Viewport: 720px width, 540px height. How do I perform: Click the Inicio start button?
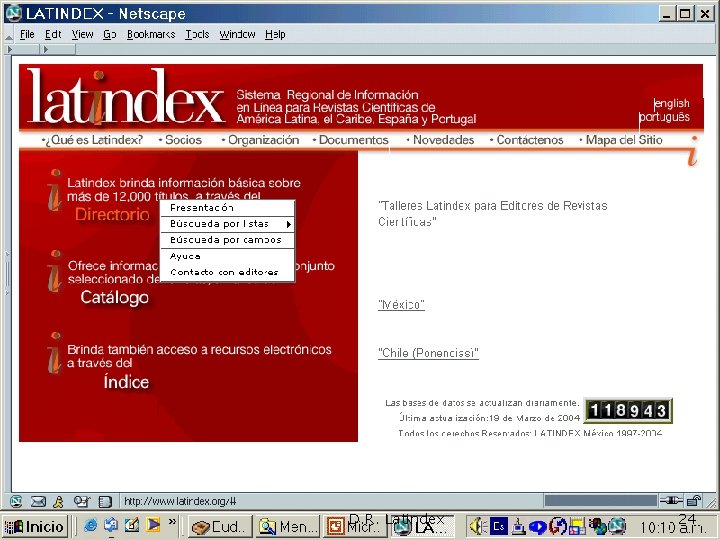[x=35, y=526]
